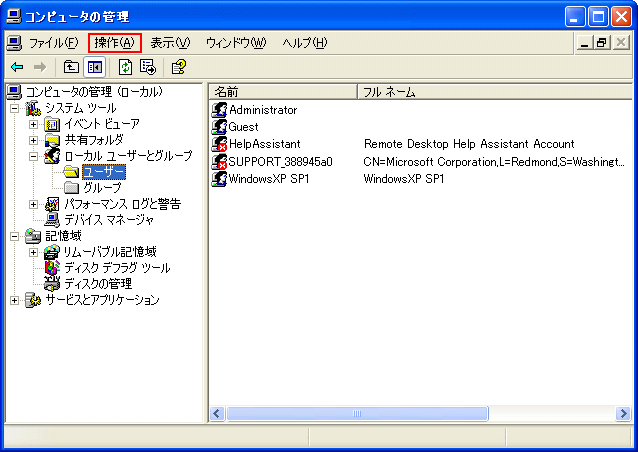Click the デバイス マネージャ icon

click(52, 220)
